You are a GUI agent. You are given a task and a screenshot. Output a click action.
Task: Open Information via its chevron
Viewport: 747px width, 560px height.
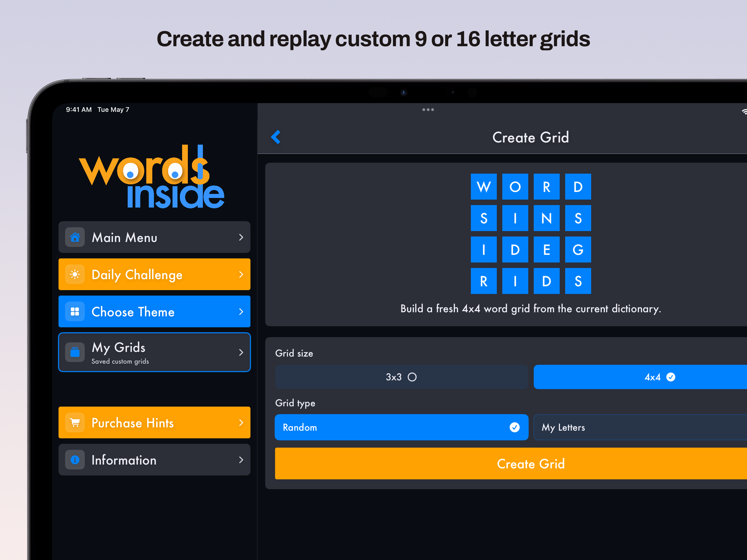[x=241, y=460]
